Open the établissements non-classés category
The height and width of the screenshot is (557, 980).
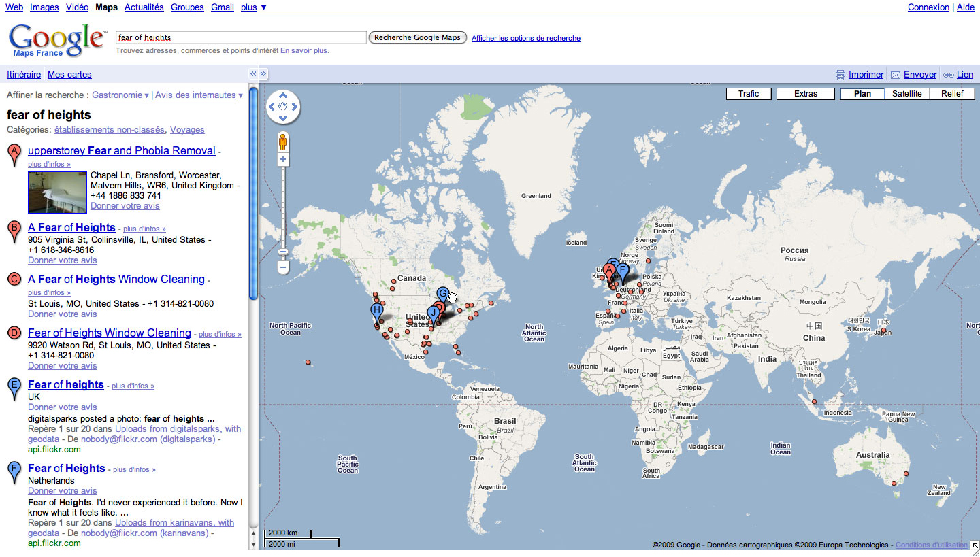coord(110,130)
